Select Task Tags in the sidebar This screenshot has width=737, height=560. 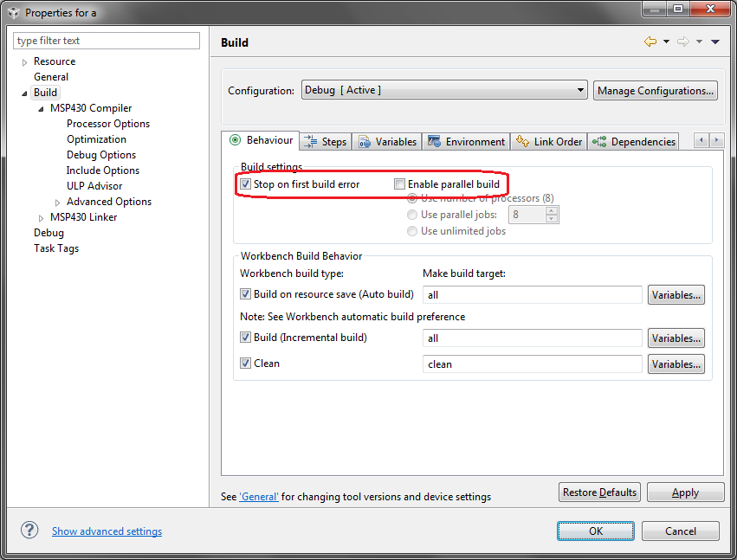click(56, 248)
